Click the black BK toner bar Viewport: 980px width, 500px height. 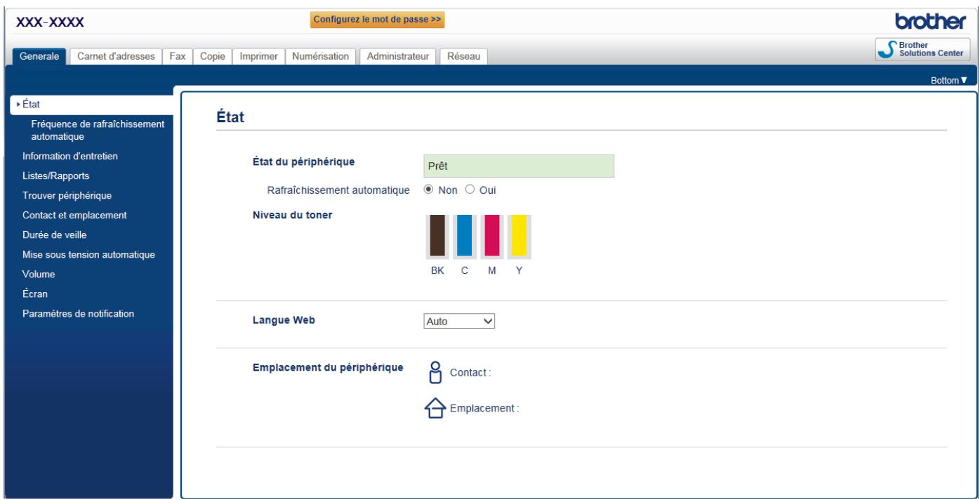(x=437, y=237)
